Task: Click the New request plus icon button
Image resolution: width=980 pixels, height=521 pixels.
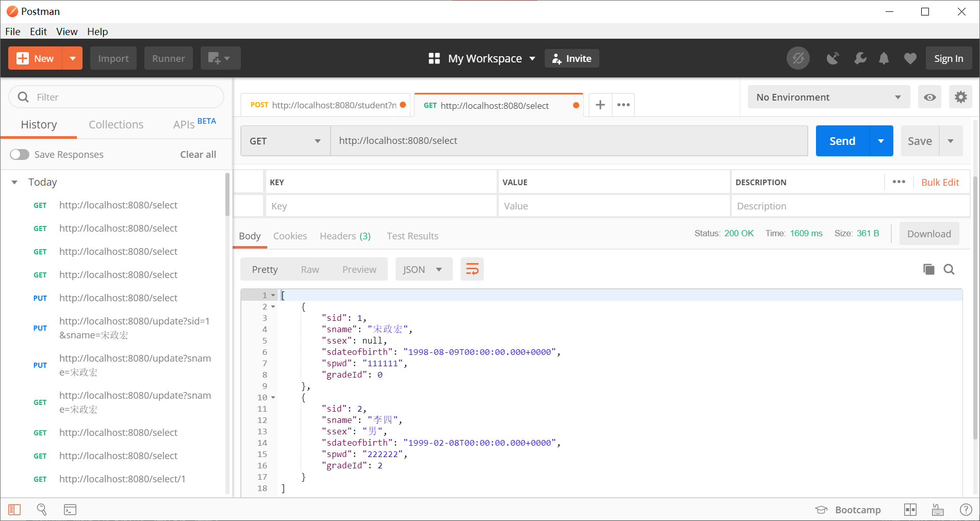Action: [x=35, y=58]
